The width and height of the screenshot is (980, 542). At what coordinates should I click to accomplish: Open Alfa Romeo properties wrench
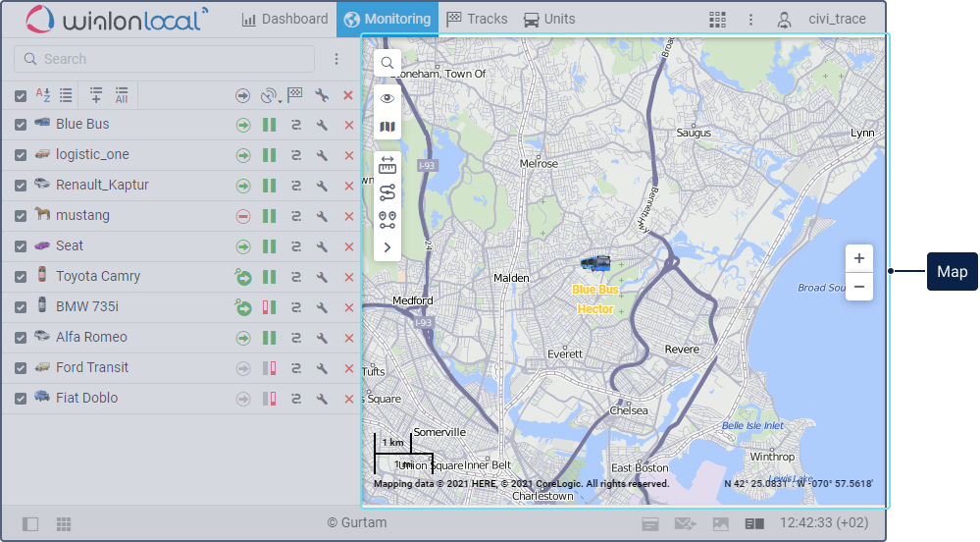(322, 338)
